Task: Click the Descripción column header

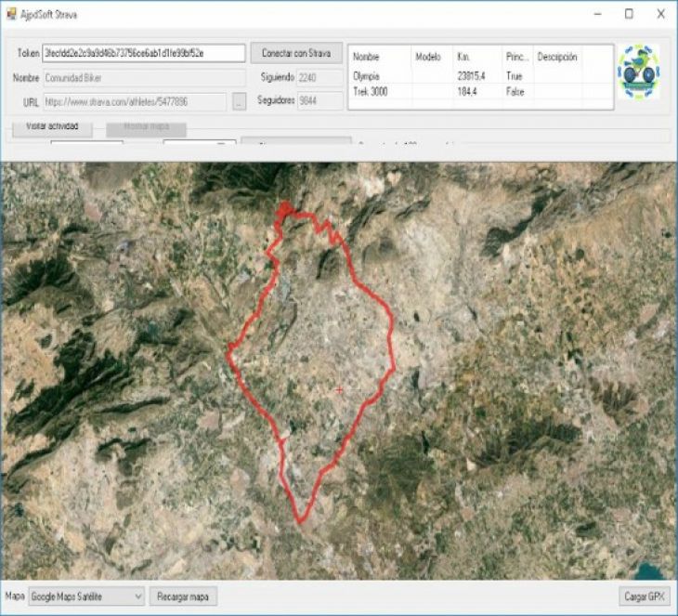Action: 557,57
